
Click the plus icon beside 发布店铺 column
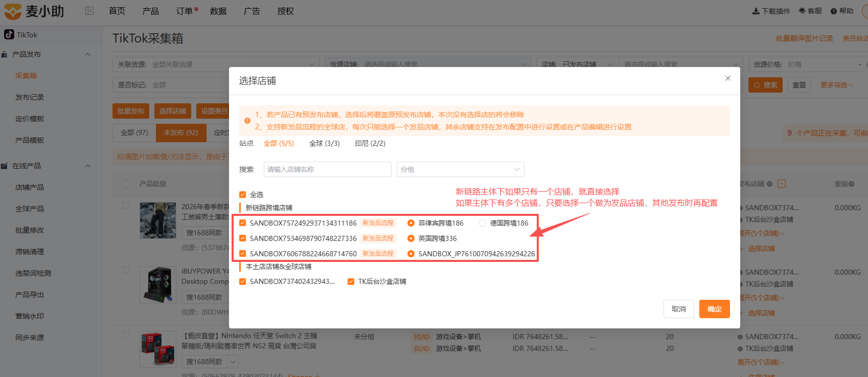tap(782, 184)
